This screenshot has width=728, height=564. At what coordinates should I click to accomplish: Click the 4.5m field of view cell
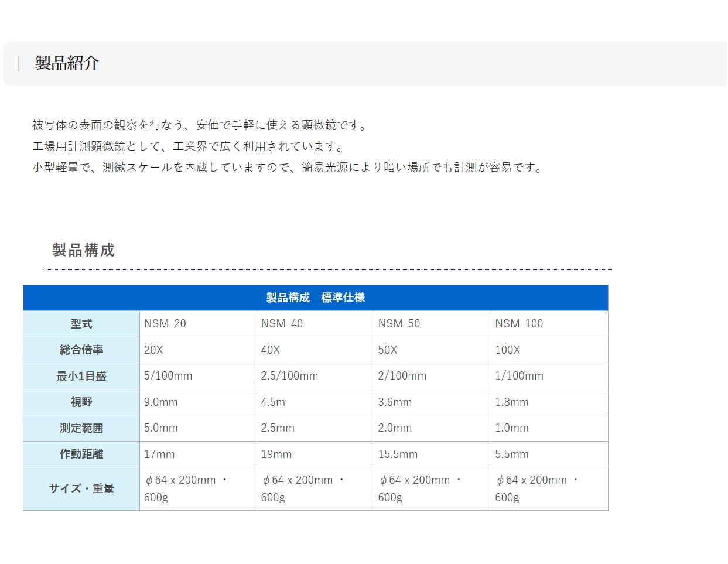pyautogui.click(x=315, y=402)
